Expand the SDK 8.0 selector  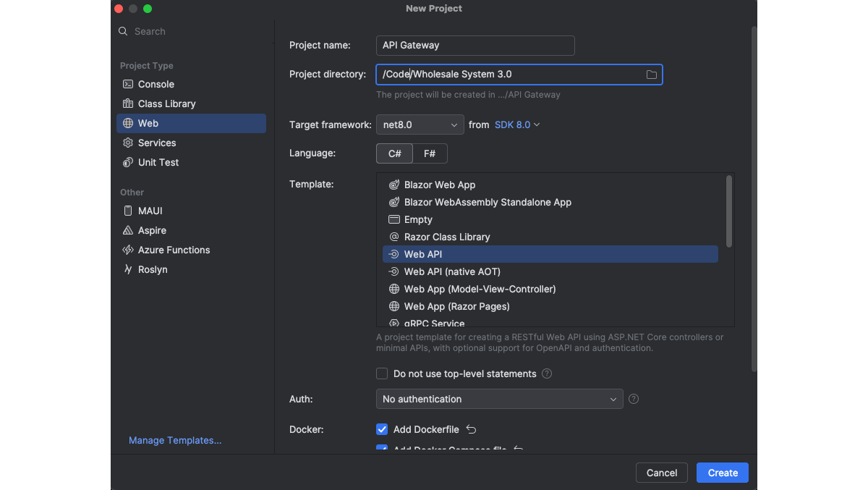517,124
